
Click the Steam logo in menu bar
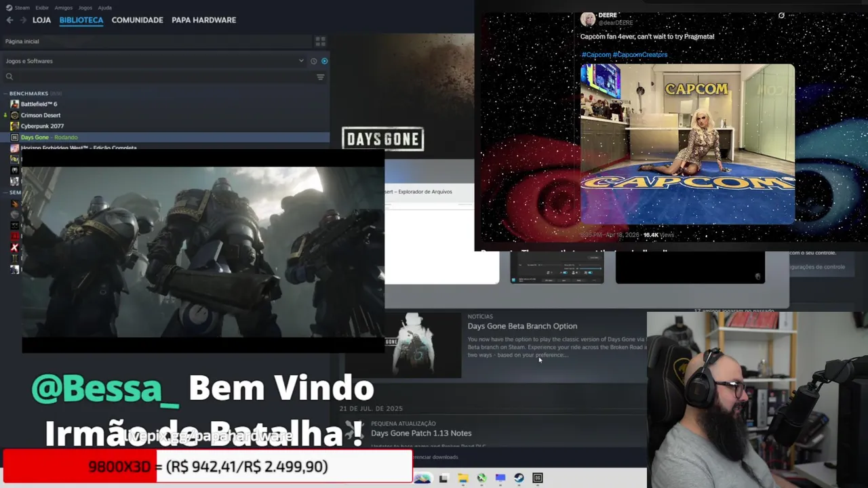pos(9,7)
